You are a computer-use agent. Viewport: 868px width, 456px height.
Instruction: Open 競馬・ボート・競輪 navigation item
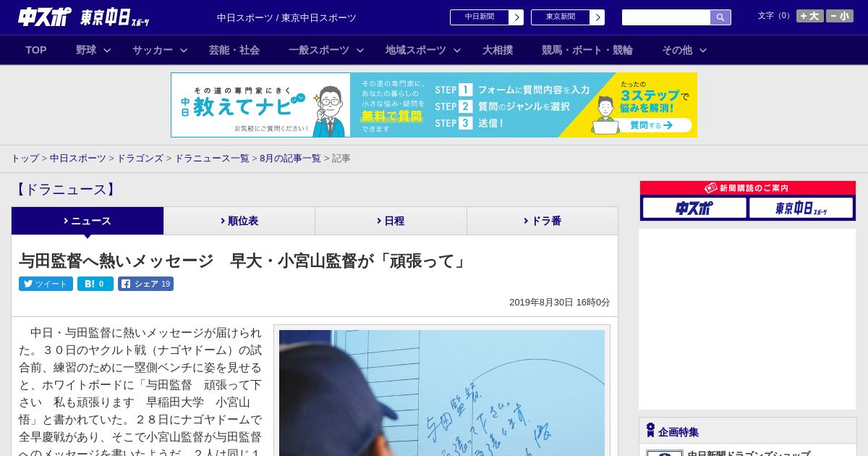coord(587,50)
